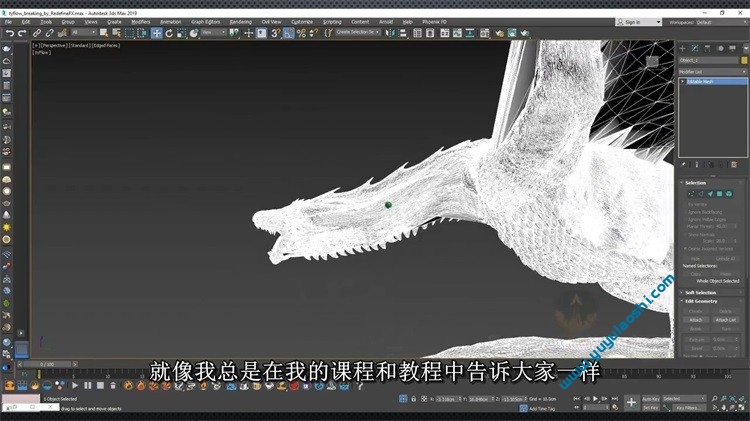Screen dimensions: 750x421
Task: Activate the Select and Rotate tool
Action: 169,33
